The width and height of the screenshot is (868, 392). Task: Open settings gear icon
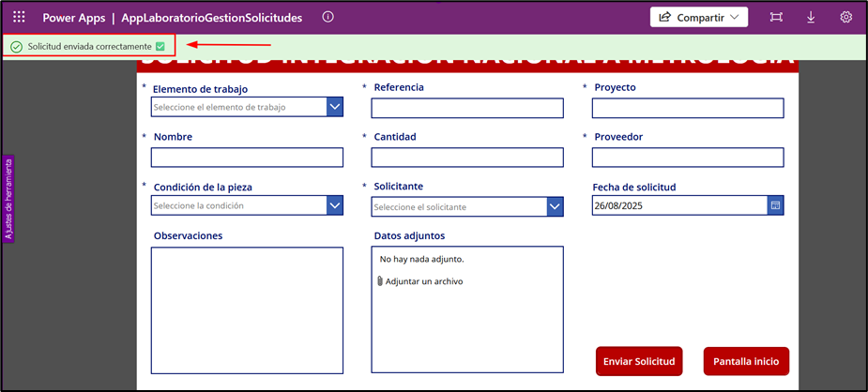[845, 17]
